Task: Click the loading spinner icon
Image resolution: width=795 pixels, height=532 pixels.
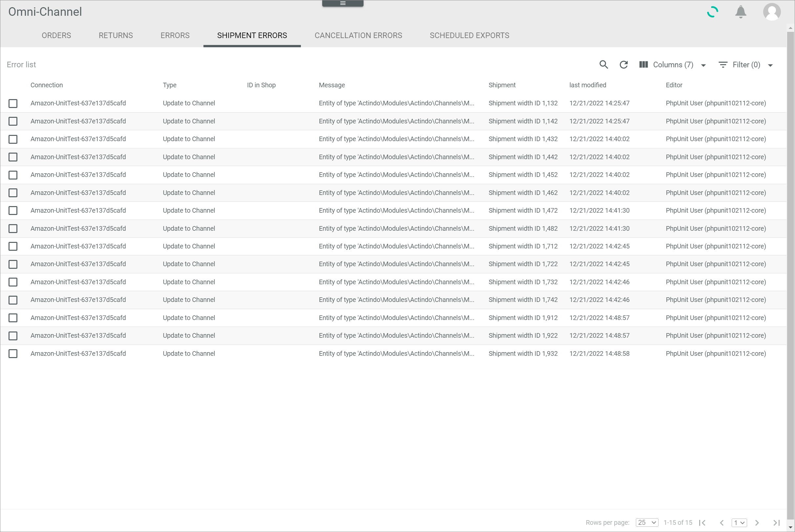Action: 713,12
